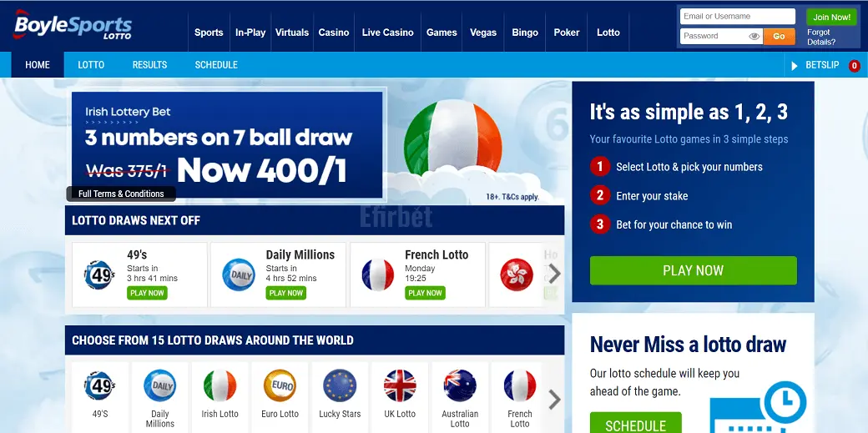Click the 49's ball icon in Lotto Draws Next Off

point(99,274)
